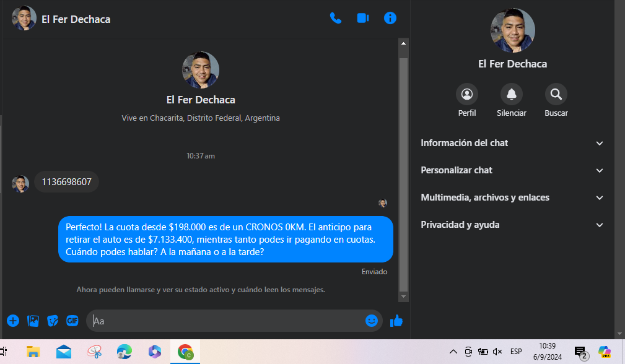The image size is (625, 364).
Task: Start a voice call with El Fer Dechaca
Action: coord(336,18)
